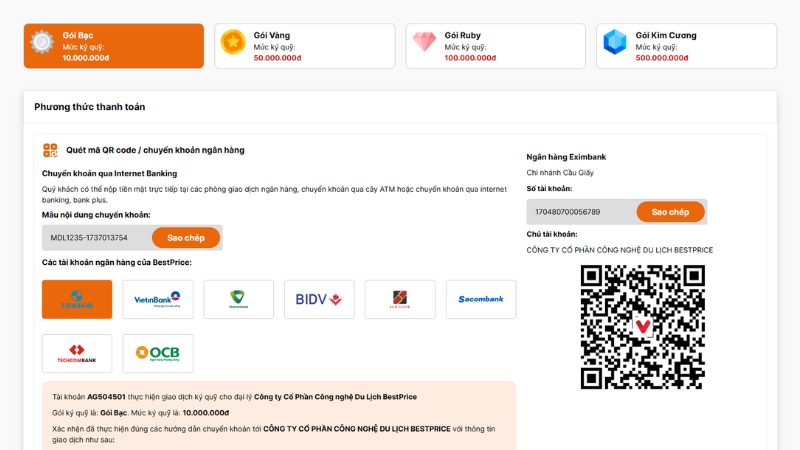Screen dimensions: 800x450
Task: Click the 'Số tài khoản:' label
Action: coord(549,188)
